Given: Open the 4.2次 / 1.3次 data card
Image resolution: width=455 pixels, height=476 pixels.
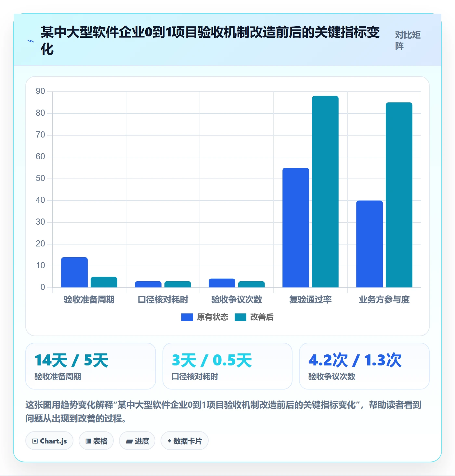Looking at the screenshot, I should click(x=364, y=366).
